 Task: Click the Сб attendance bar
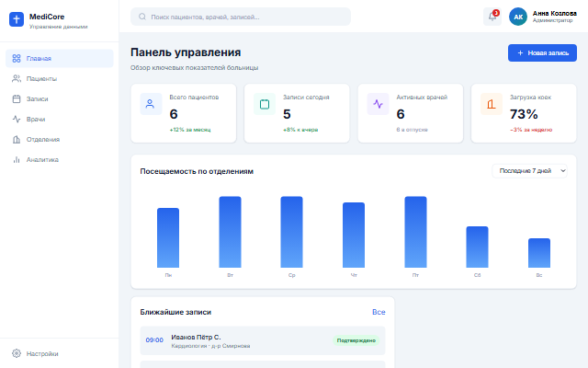[x=477, y=247]
